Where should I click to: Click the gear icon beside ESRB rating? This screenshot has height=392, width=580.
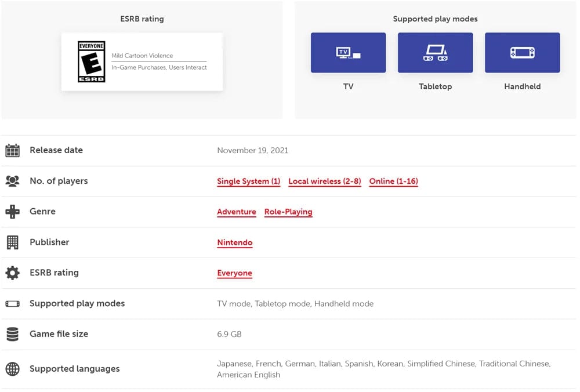[x=12, y=273]
